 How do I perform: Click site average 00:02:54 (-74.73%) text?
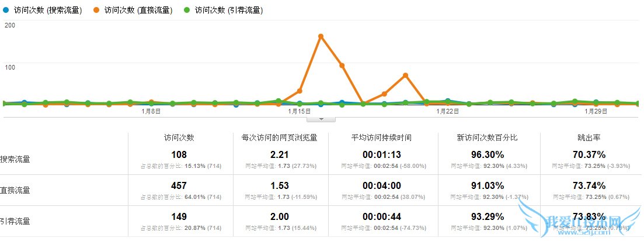click(400, 228)
